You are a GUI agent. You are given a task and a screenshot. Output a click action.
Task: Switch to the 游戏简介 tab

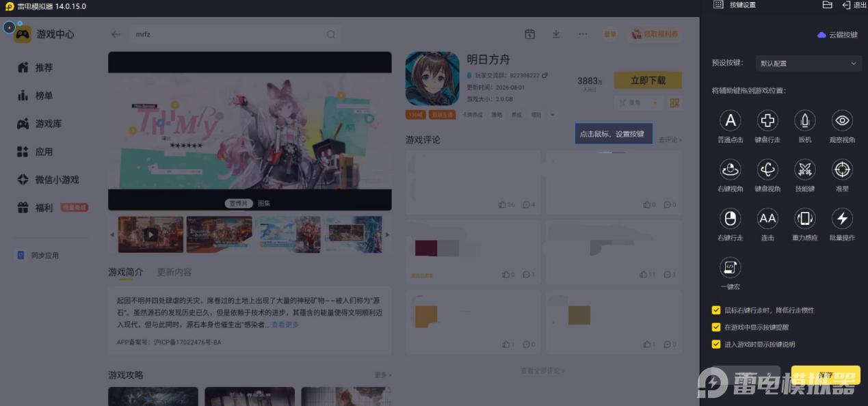[x=126, y=272]
